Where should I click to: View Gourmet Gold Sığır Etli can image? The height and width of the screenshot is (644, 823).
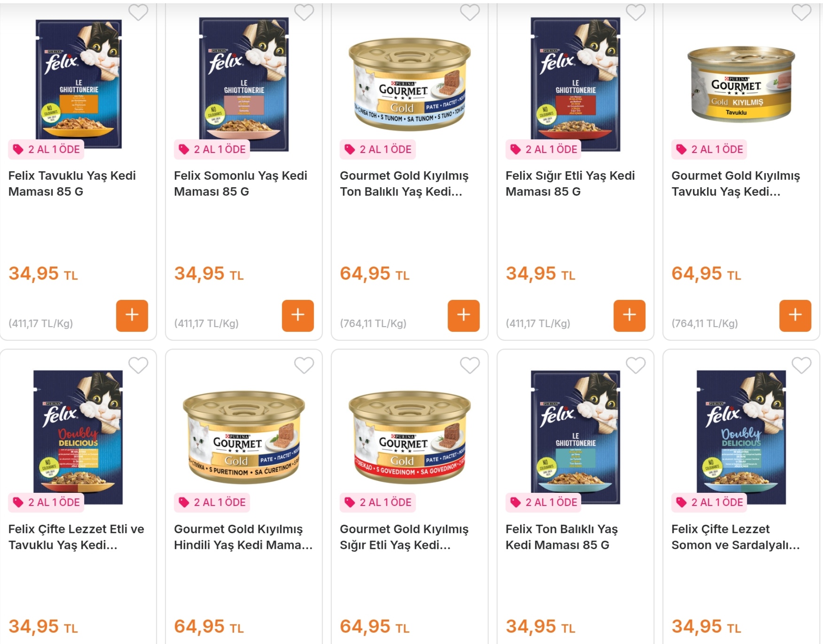[x=410, y=437]
